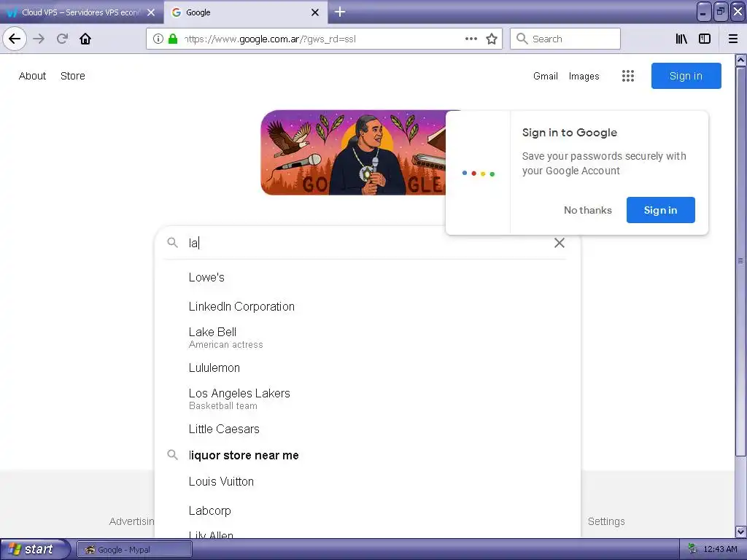Select Little Caesars suggestion

pos(368,429)
